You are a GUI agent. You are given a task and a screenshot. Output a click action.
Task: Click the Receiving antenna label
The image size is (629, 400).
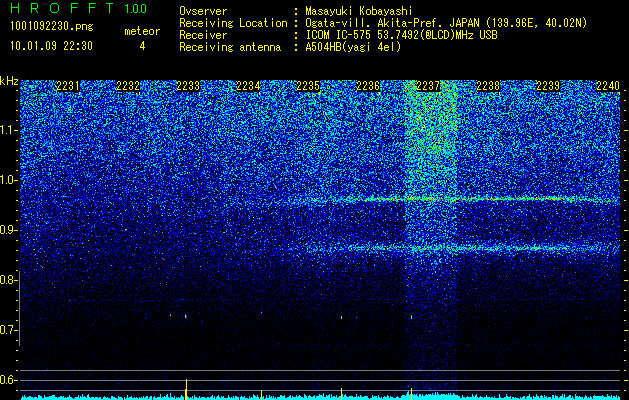pyautogui.click(x=230, y=47)
